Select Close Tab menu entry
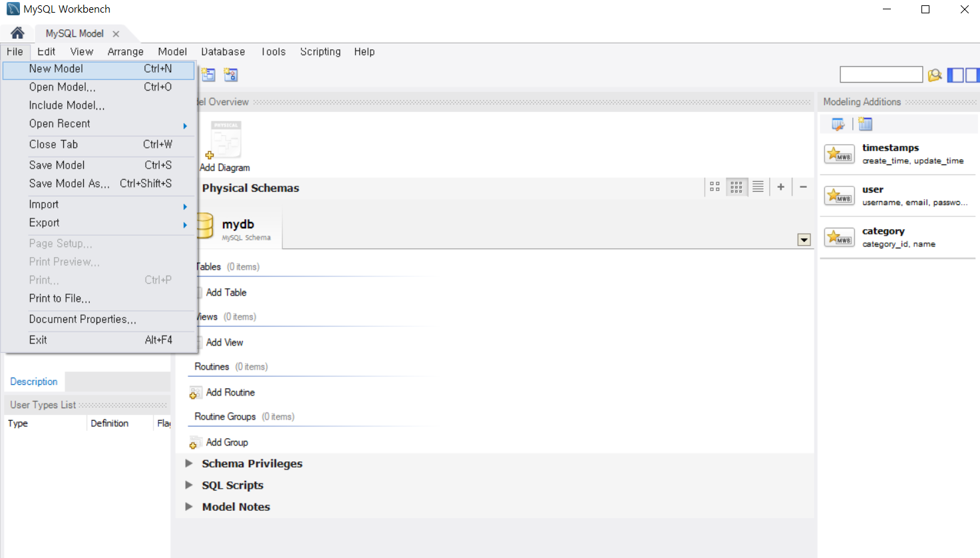The height and width of the screenshot is (558, 980). point(98,144)
